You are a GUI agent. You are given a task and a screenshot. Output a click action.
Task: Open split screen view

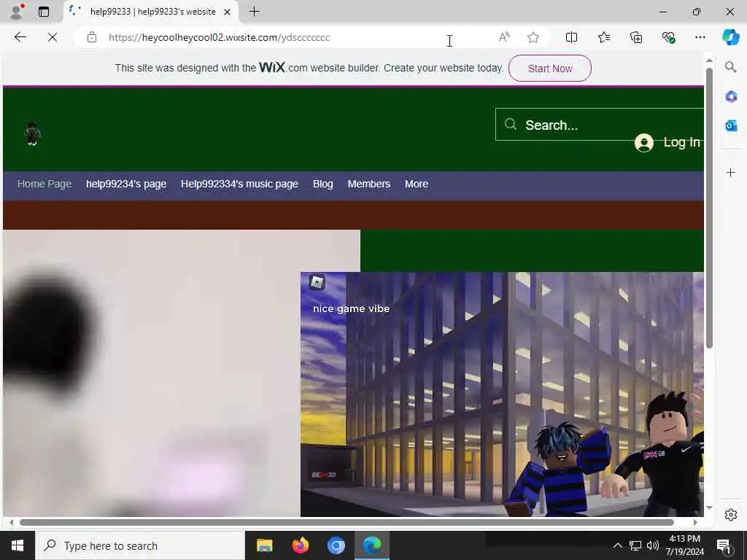click(571, 37)
